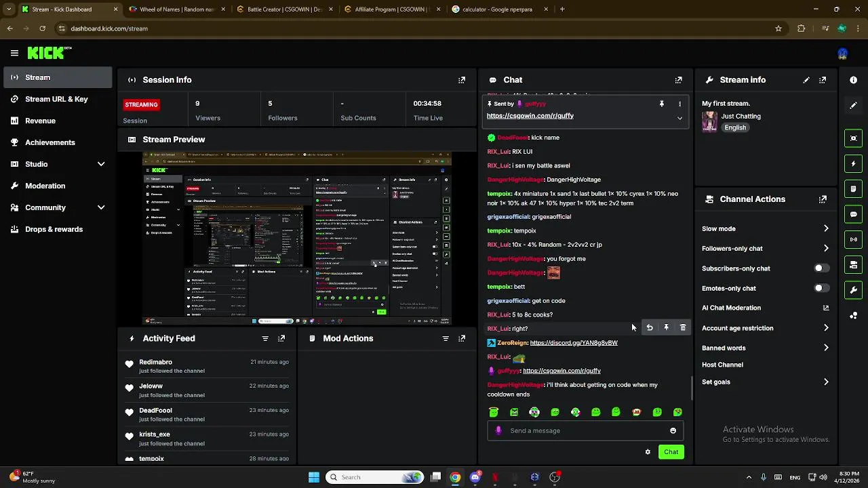Click the Kick logo
The width and height of the screenshot is (868, 488).
coord(49,53)
